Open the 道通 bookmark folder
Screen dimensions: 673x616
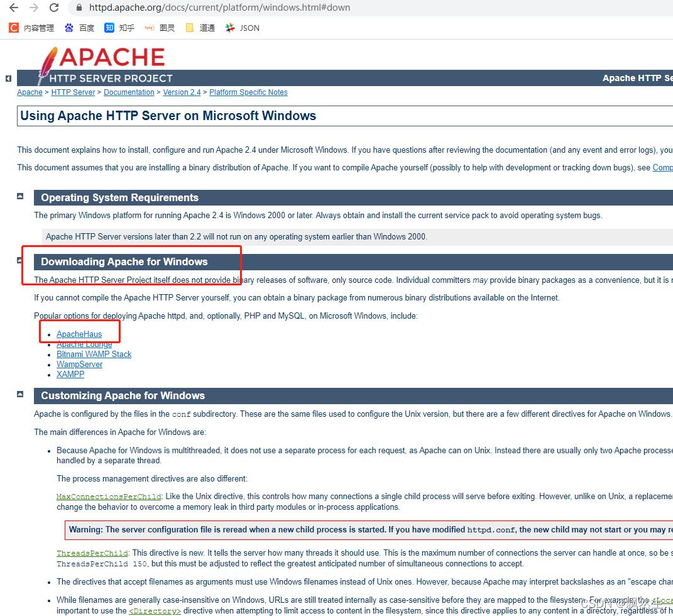(x=200, y=28)
